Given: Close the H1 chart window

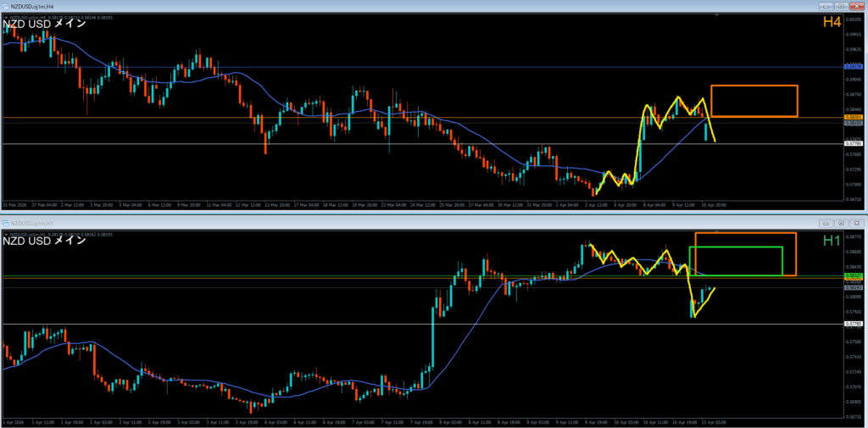Looking at the screenshot, I should click(855, 222).
